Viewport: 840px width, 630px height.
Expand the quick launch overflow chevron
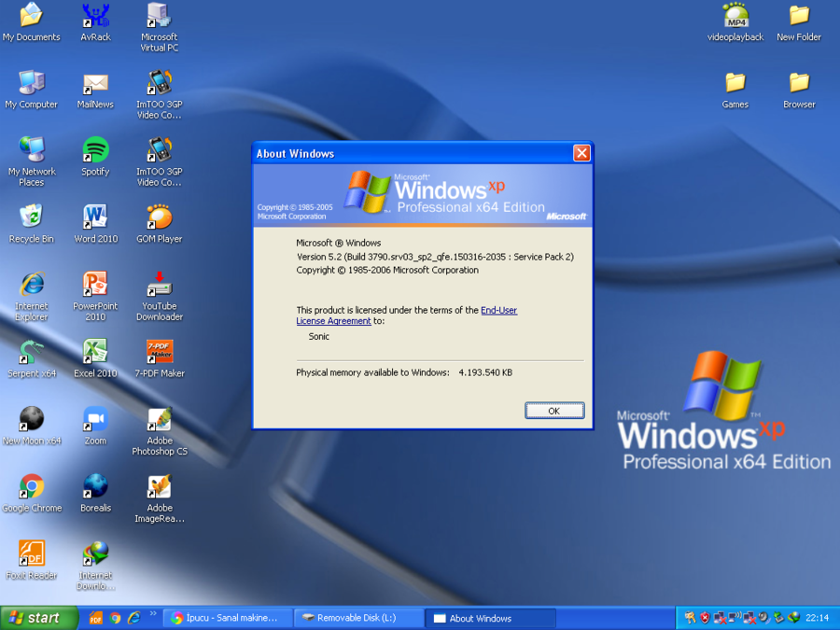point(153,614)
